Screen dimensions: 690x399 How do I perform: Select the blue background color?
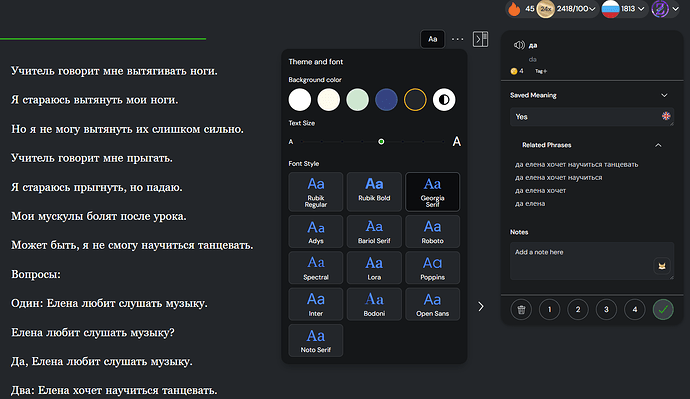(386, 99)
